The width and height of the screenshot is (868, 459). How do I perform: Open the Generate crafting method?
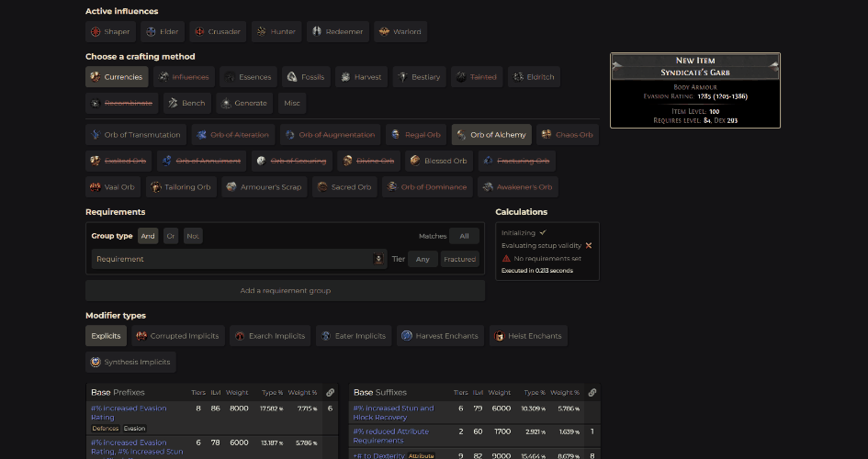244,103
